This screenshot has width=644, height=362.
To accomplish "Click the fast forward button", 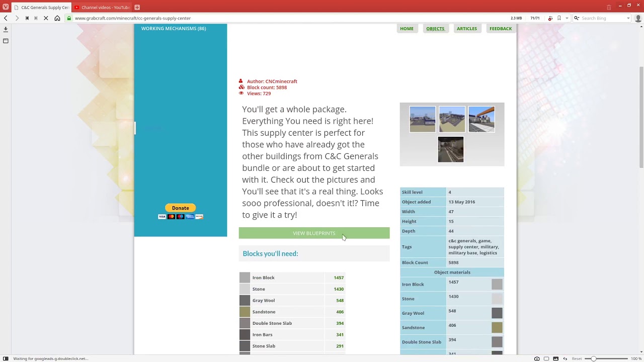I will [36, 18].
